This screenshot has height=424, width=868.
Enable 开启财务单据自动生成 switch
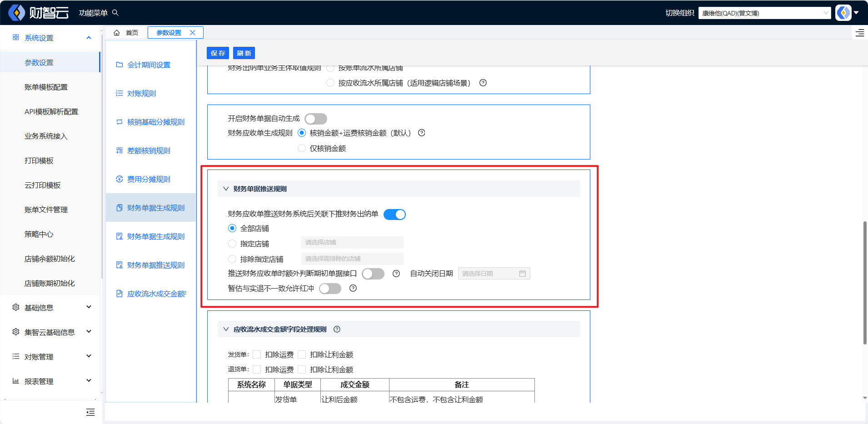(316, 119)
